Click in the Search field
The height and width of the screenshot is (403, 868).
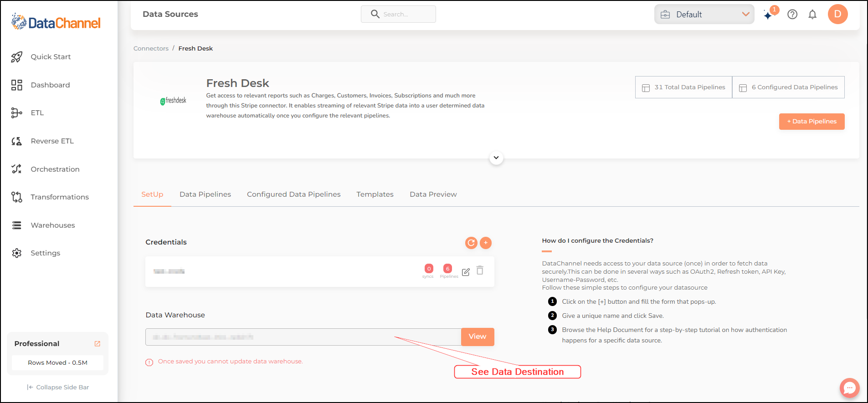[398, 14]
